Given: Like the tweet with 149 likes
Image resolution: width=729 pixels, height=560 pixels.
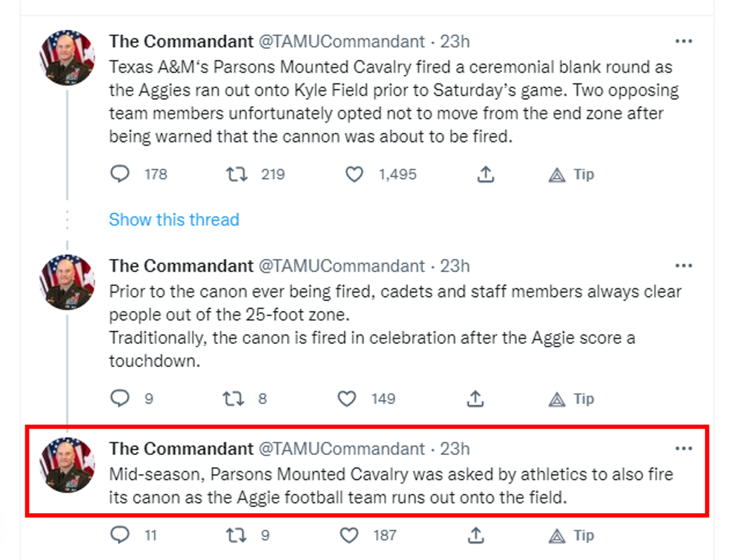Looking at the screenshot, I should (347, 399).
